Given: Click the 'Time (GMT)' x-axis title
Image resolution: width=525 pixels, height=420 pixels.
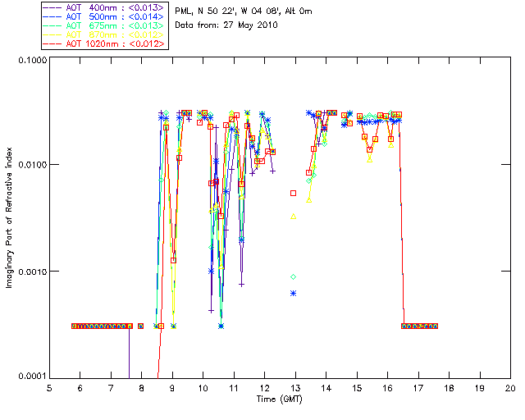Looking at the screenshot, I should coord(279,399).
